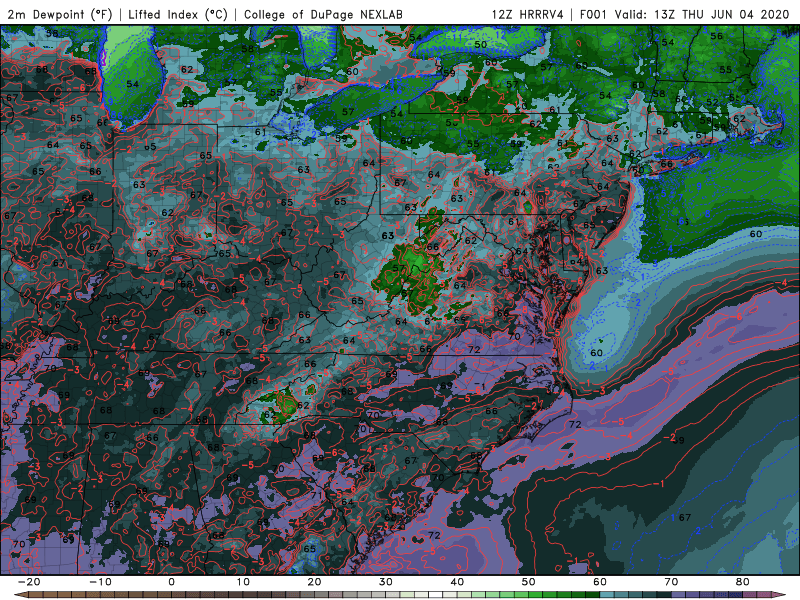Click the -10 label on the color scale
This screenshot has height=600, width=800.
tap(100, 582)
